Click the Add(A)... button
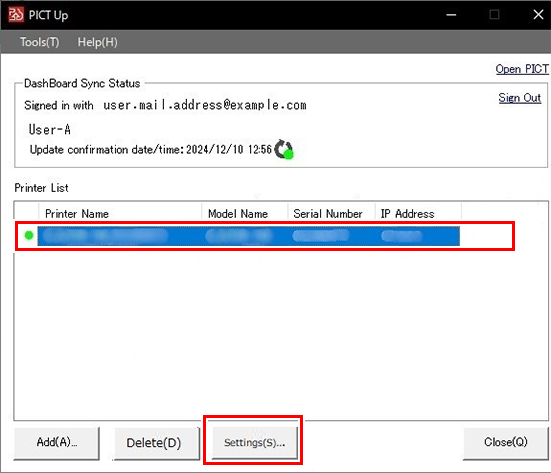Image resolution: width=551 pixels, height=473 pixels. coord(57,442)
